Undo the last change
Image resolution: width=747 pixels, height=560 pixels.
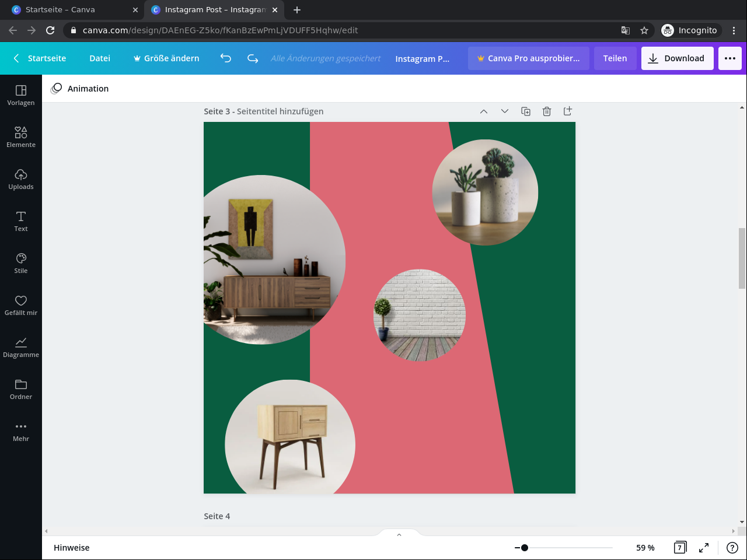tap(226, 58)
